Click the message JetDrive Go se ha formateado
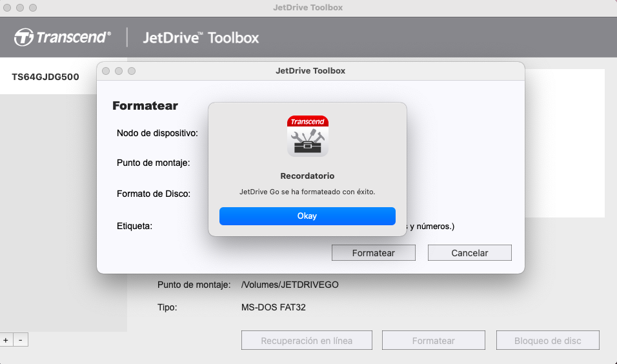The image size is (617, 364). (x=307, y=192)
